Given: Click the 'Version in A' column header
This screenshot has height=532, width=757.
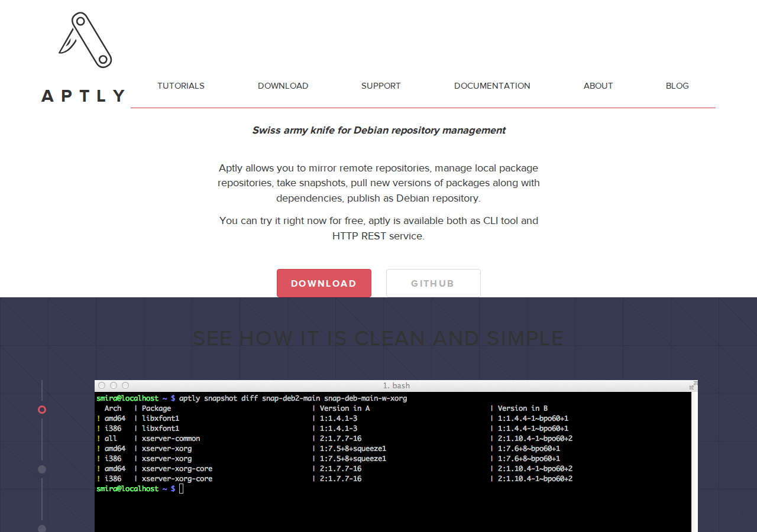Looking at the screenshot, I should coord(345,408).
